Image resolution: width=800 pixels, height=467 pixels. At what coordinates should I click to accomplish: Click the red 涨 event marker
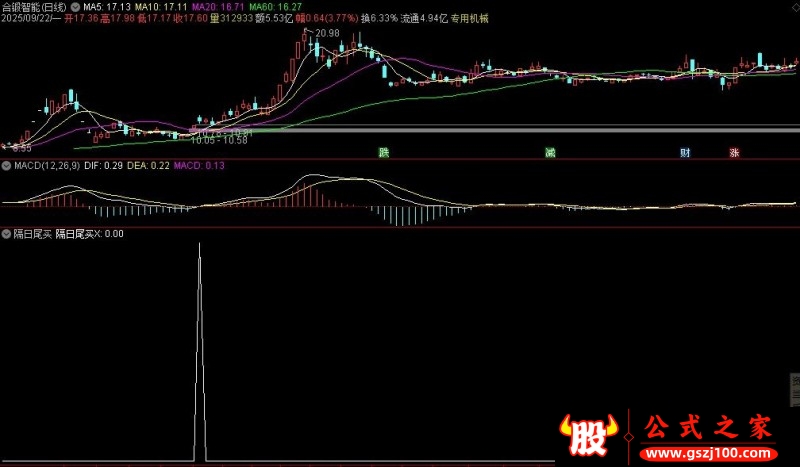point(734,153)
